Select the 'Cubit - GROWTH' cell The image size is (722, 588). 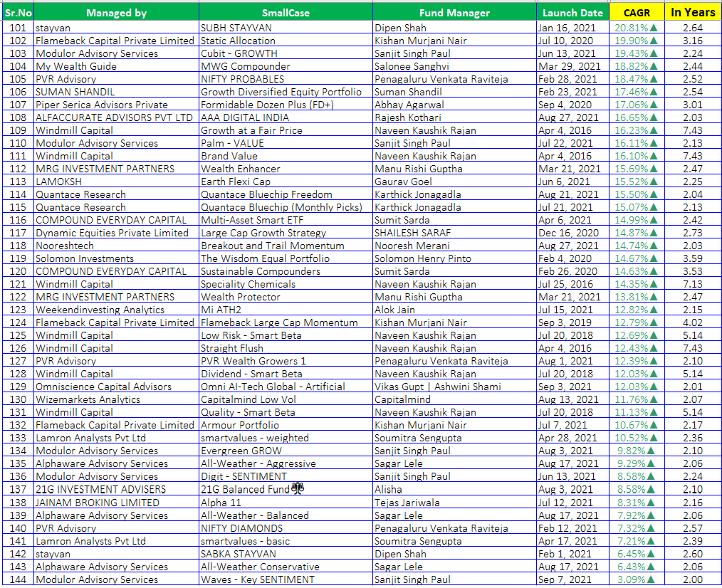click(286, 53)
